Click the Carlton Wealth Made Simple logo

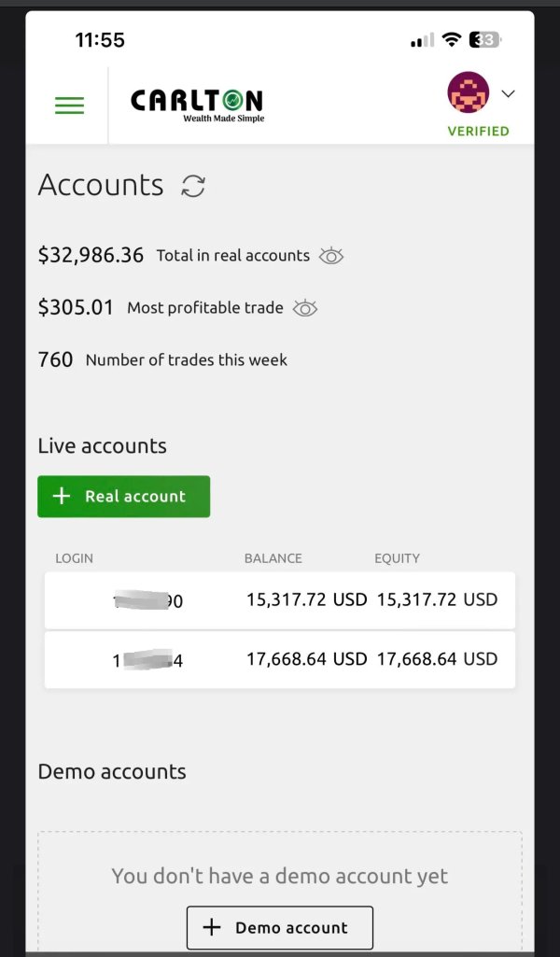(x=197, y=104)
